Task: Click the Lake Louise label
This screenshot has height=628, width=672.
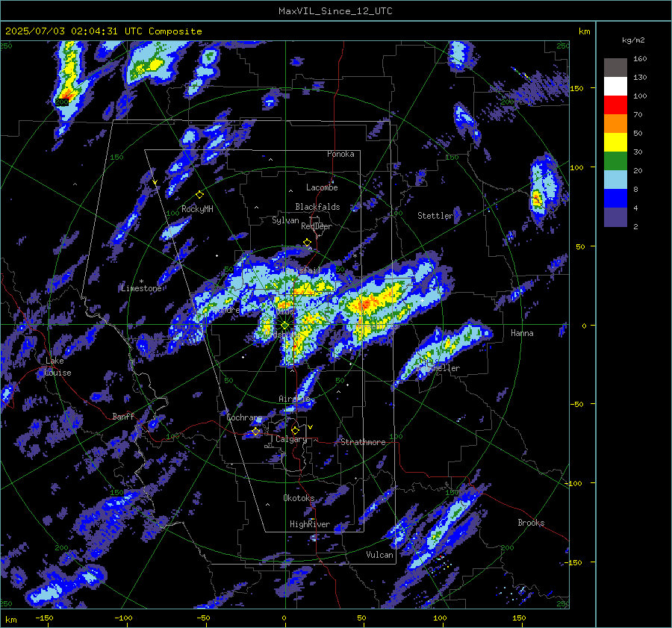Action: tap(57, 367)
